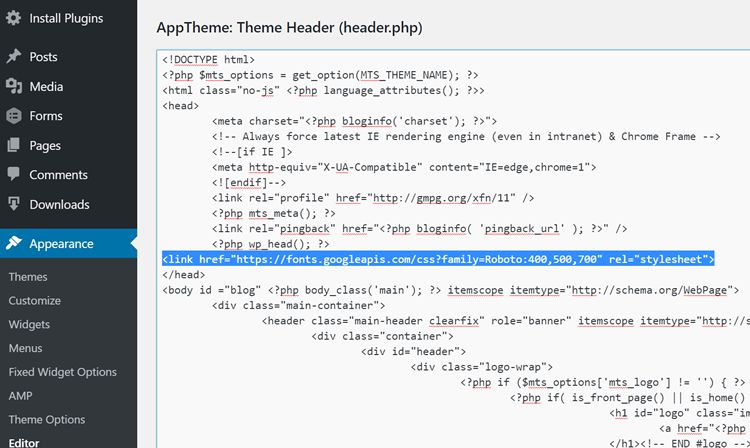Image resolution: width=750 pixels, height=448 pixels.
Task: Click the Downloads sidebar icon
Action: pyautogui.click(x=13, y=205)
